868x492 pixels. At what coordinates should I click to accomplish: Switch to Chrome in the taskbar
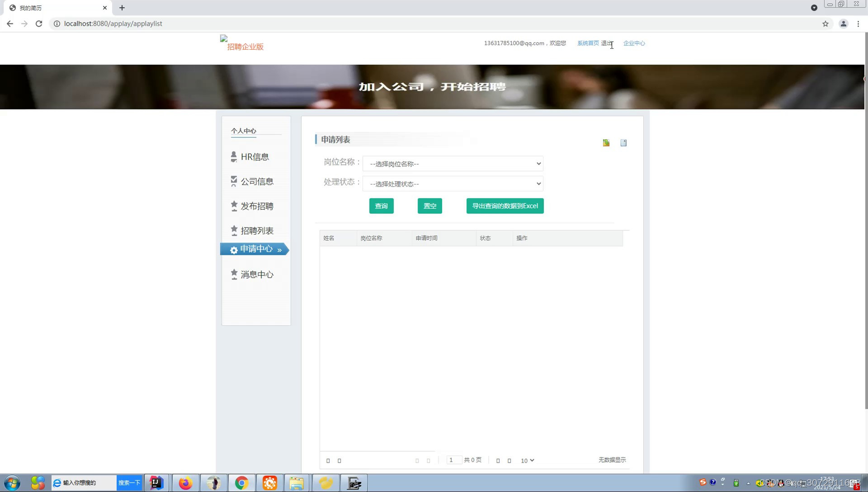(241, 483)
